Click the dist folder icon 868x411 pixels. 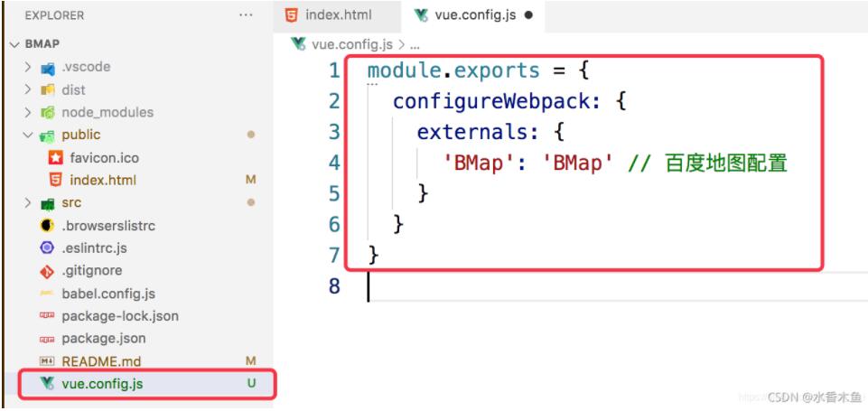[x=48, y=89]
